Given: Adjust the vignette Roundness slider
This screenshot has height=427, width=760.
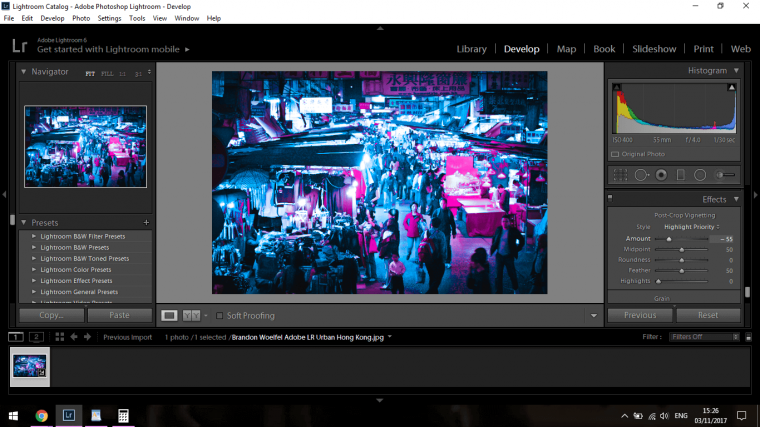Looking at the screenshot, I should pos(681,260).
